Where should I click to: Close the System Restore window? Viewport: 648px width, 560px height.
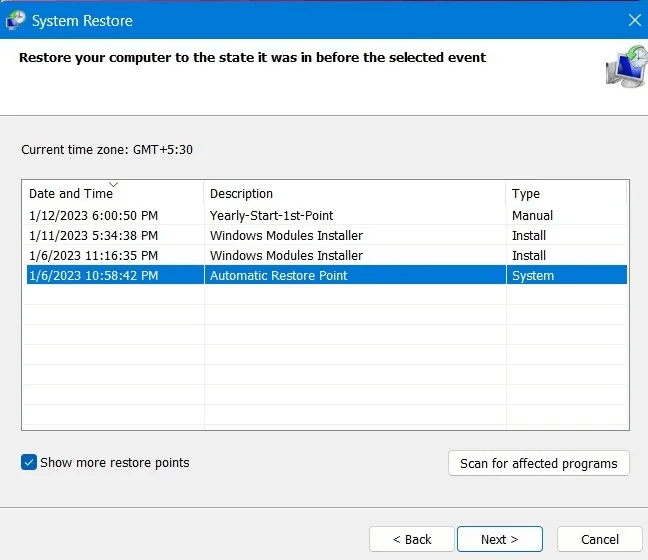click(x=633, y=20)
